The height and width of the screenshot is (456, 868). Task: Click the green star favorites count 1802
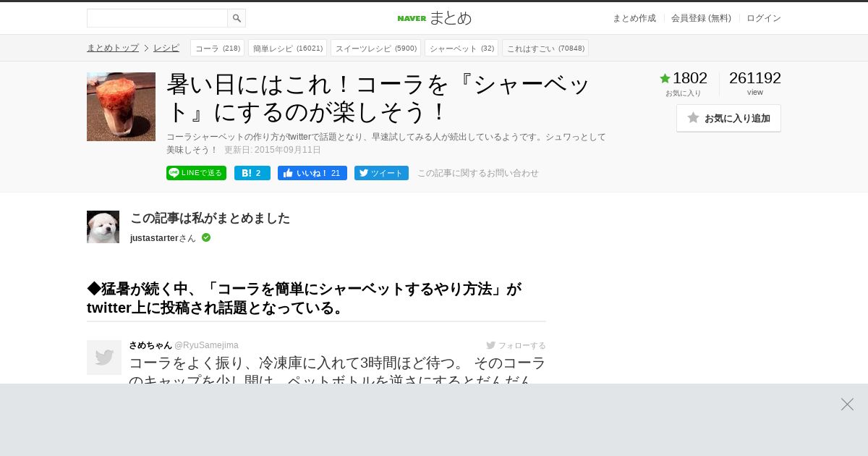tap(684, 78)
